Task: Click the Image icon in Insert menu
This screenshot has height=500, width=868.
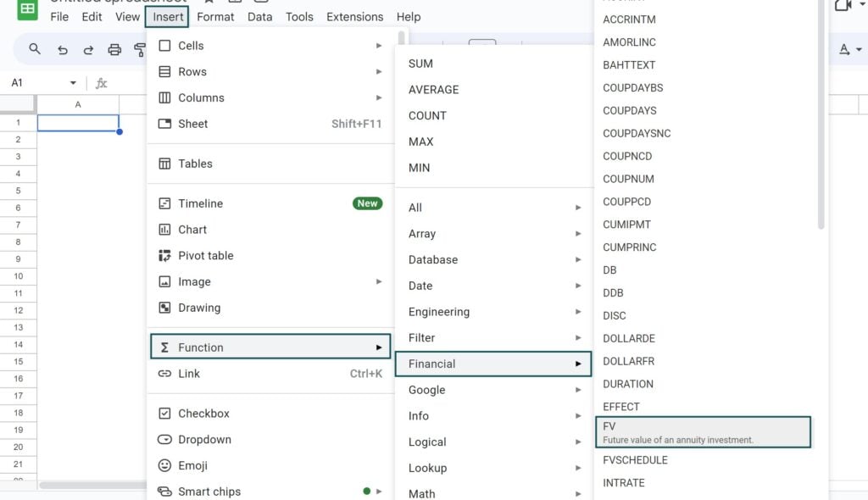Action: 164,281
